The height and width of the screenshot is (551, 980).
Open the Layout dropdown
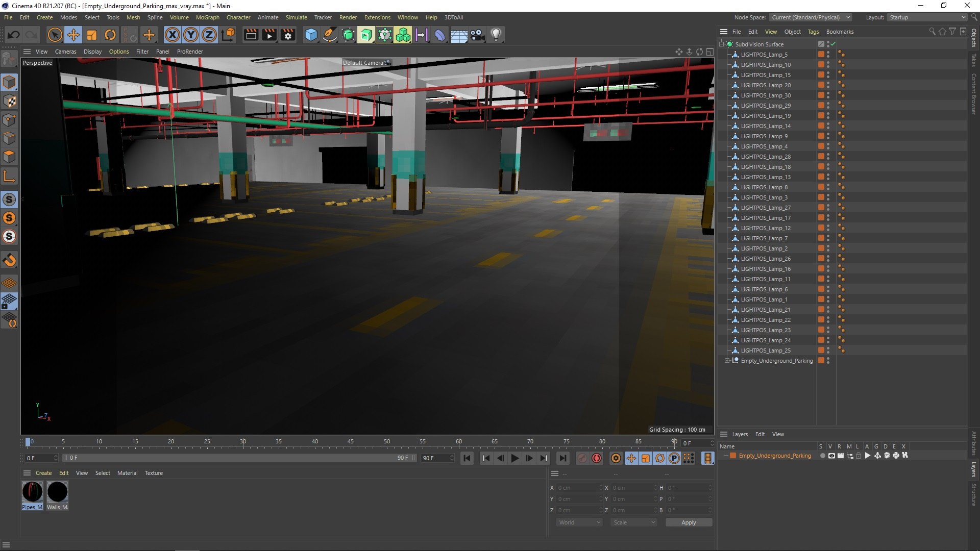pos(926,17)
